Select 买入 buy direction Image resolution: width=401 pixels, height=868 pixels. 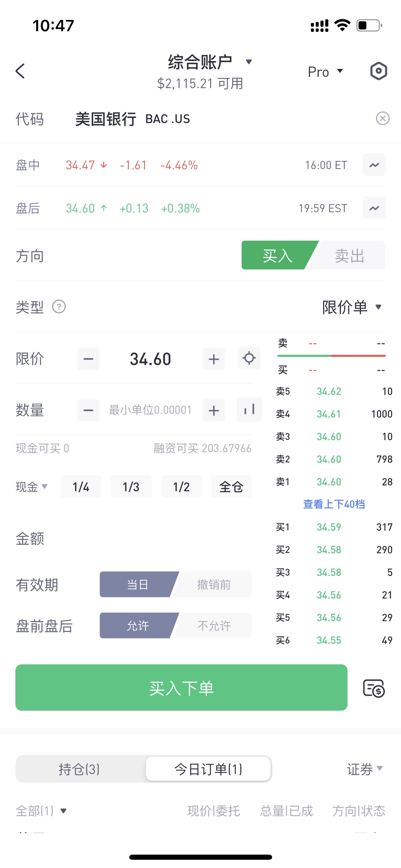click(x=278, y=255)
